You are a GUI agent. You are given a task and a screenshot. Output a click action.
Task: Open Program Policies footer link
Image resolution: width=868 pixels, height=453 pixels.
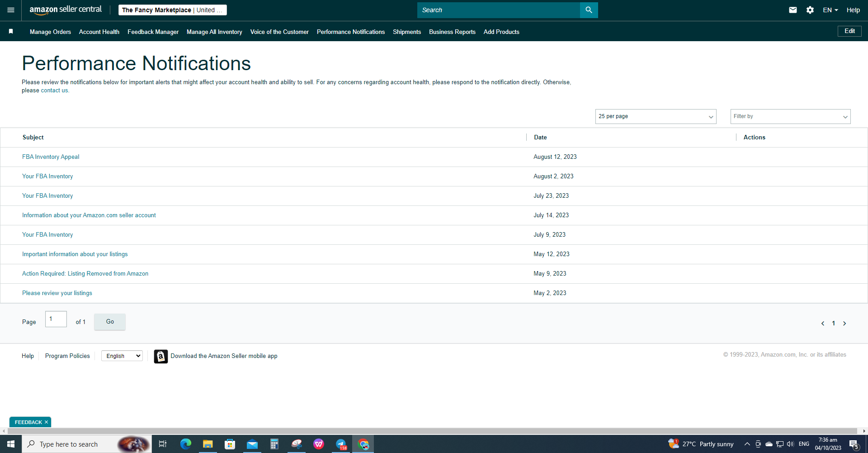67,356
